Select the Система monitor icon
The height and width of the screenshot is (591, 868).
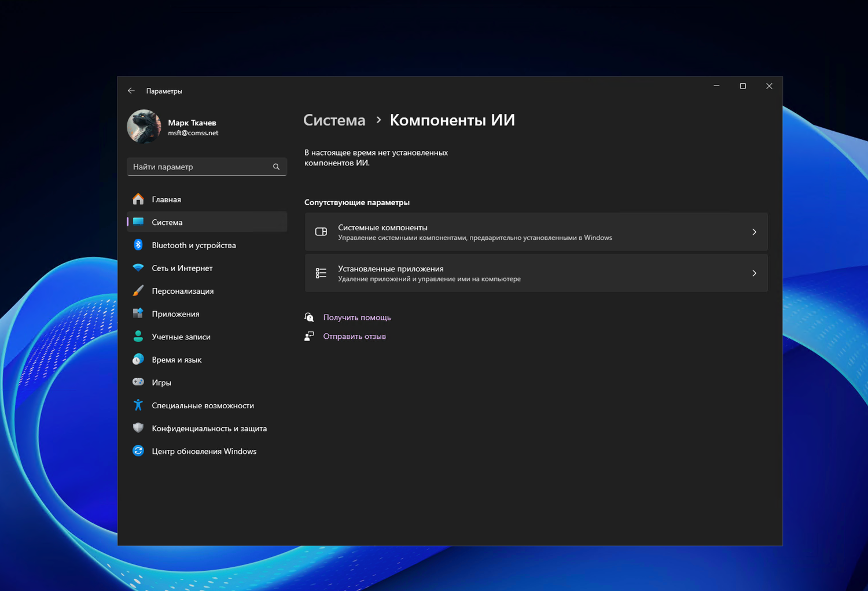click(138, 222)
